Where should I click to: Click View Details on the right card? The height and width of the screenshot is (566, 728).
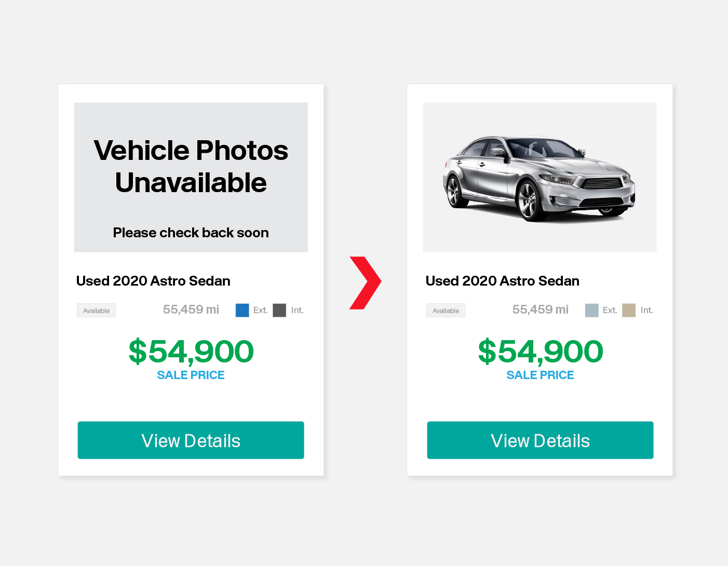click(x=541, y=440)
